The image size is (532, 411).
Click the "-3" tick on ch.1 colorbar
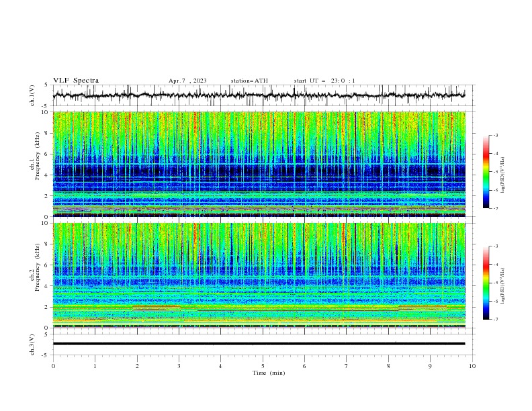pyautogui.click(x=495, y=135)
